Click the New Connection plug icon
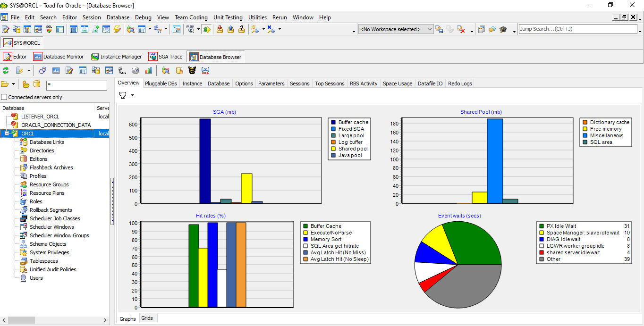 point(255,29)
